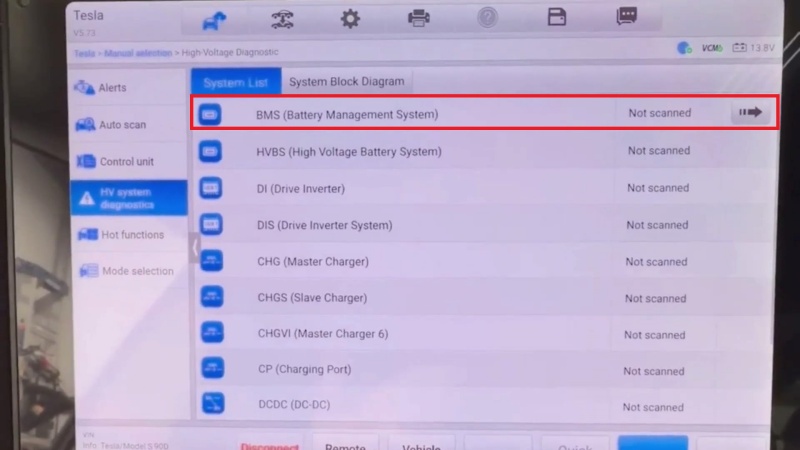The width and height of the screenshot is (800, 450).
Task: Click DIS (Drive Inverter System) icon
Action: pyautogui.click(x=211, y=224)
